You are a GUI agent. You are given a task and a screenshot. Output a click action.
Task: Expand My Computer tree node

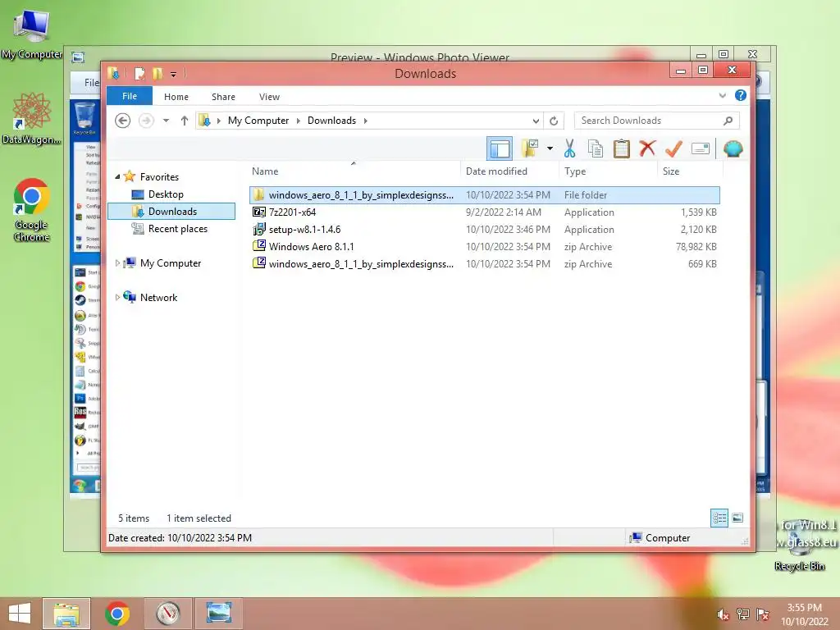(x=117, y=263)
